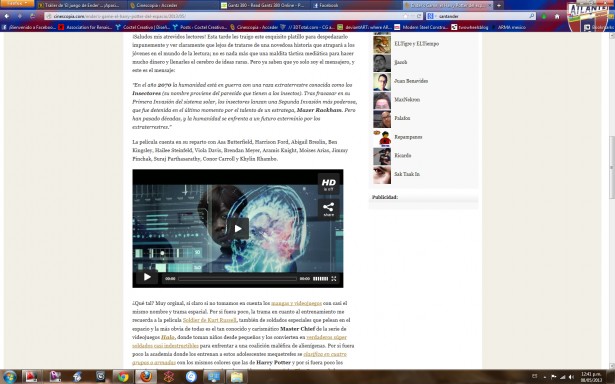The image size is (615, 384).
Task: Launch Google Chrome from the taskbar
Action: 123,377
